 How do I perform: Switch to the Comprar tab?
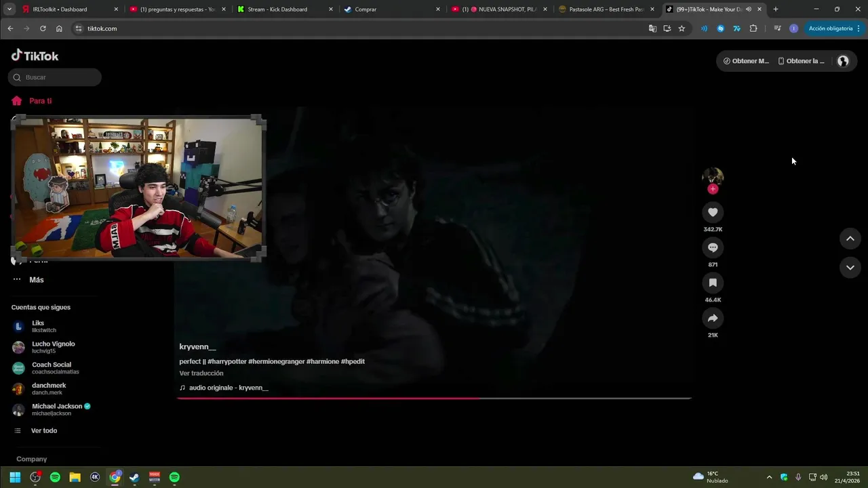[391, 9]
